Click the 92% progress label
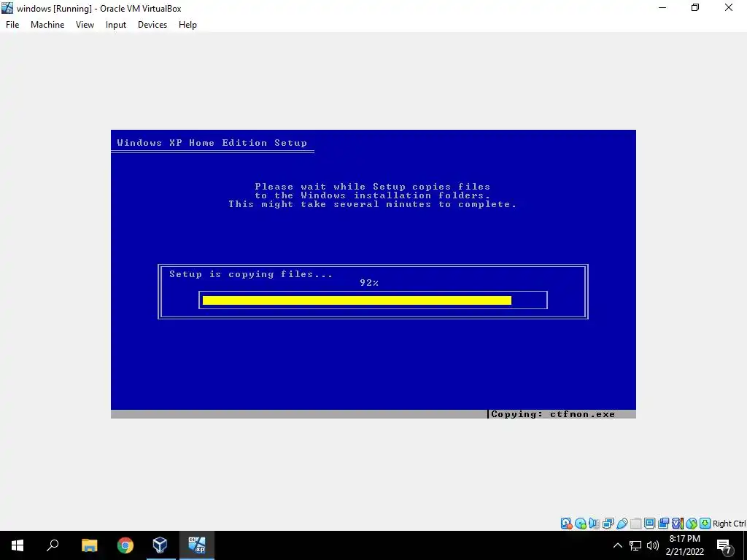Image resolution: width=747 pixels, height=560 pixels. click(x=369, y=283)
